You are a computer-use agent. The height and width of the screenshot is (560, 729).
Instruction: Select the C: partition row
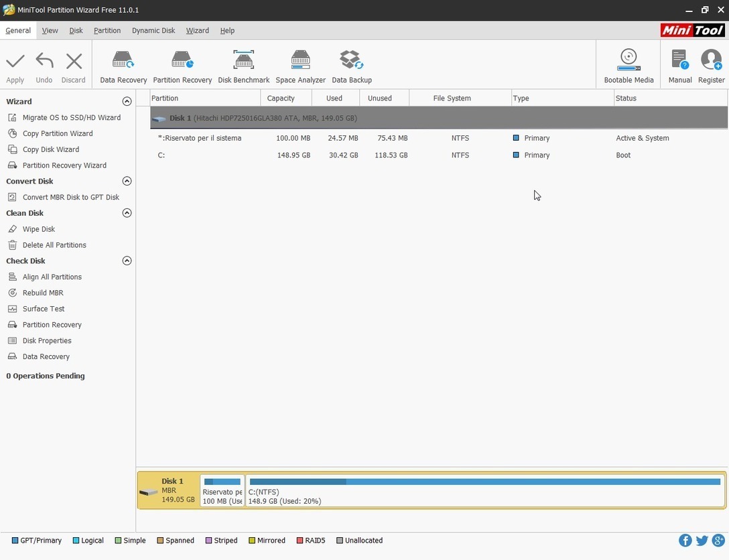[439, 155]
